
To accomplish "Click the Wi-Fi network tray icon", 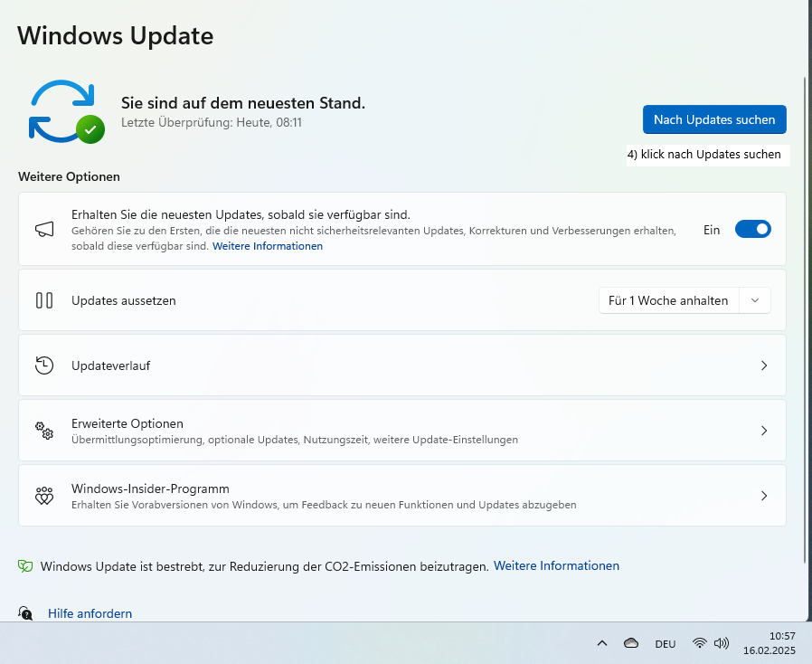I will 699,643.
